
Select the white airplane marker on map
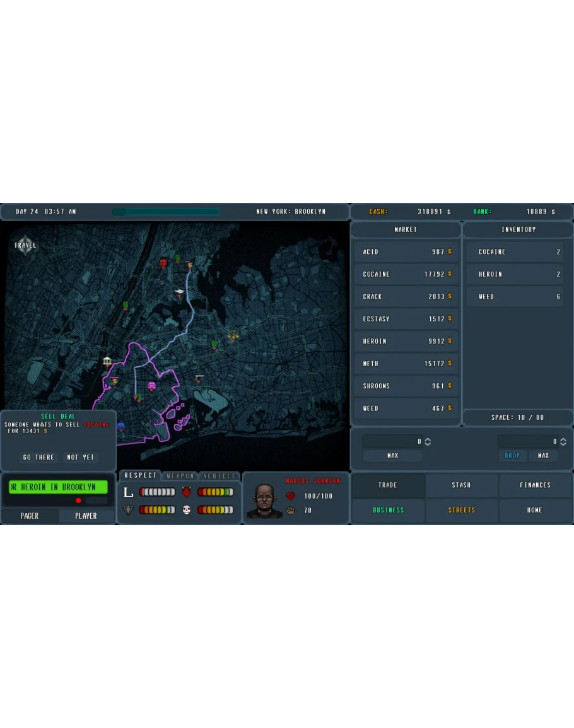(180, 292)
